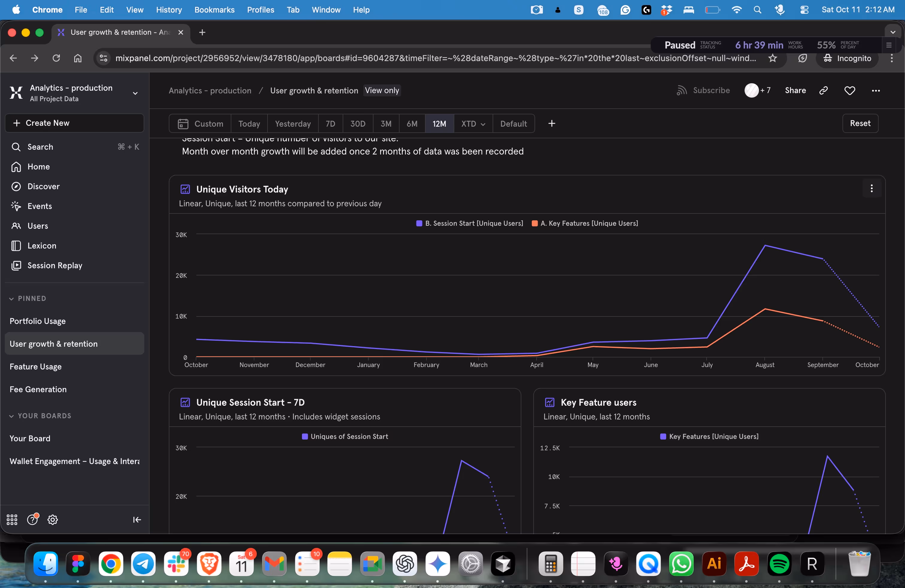905x588 pixels.
Task: Collapse the PINNED boards section
Action: 11,298
